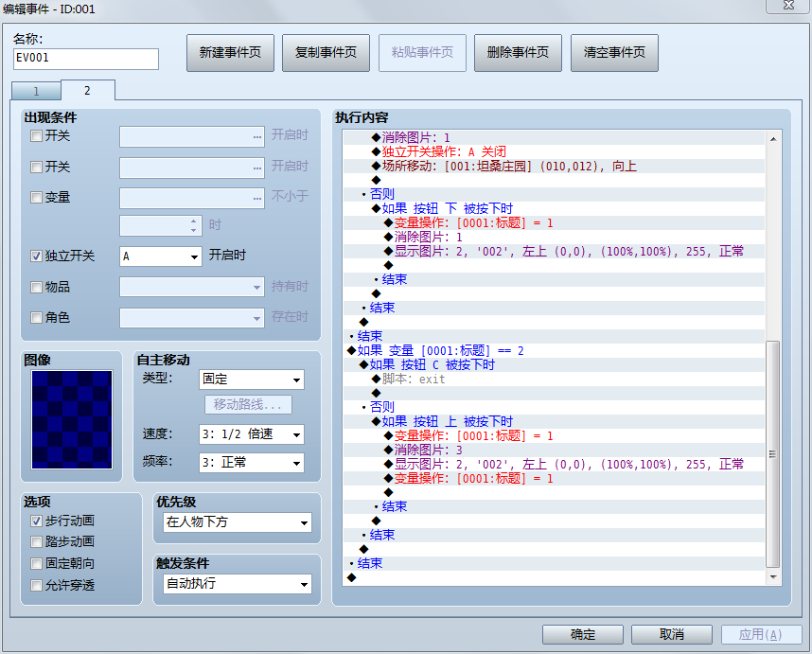Tick the 允许穿透 checkbox
Image resolution: width=812 pixels, height=654 pixels.
pyautogui.click(x=36, y=585)
